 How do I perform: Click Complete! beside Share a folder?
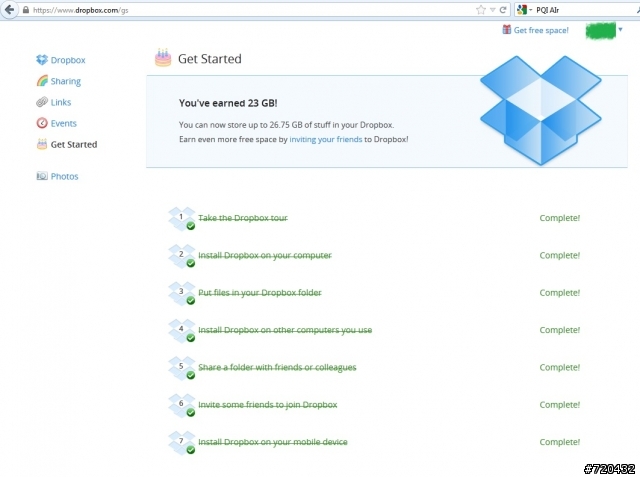click(560, 367)
